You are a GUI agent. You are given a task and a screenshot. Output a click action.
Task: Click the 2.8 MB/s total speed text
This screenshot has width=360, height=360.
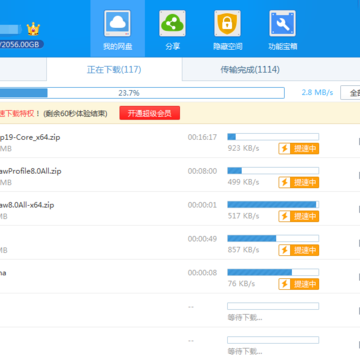[x=317, y=93]
